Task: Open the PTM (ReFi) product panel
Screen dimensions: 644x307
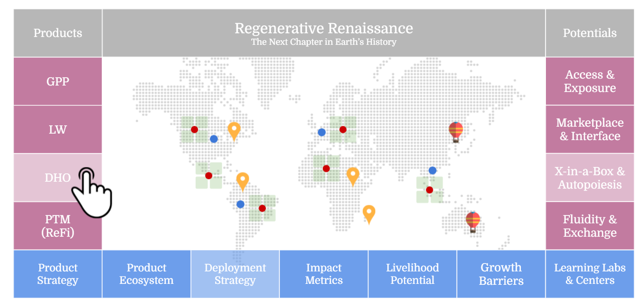Action: 58,226
